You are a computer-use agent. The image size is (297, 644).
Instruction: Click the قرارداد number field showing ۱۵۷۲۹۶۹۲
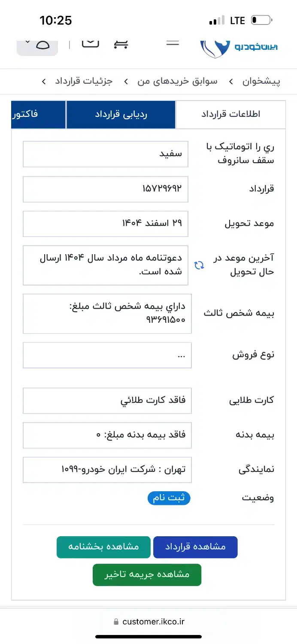[x=105, y=189]
